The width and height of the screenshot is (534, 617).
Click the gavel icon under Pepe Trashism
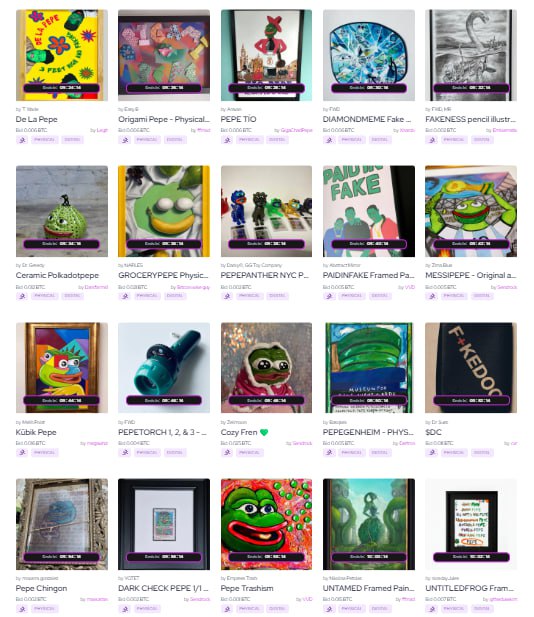click(227, 609)
